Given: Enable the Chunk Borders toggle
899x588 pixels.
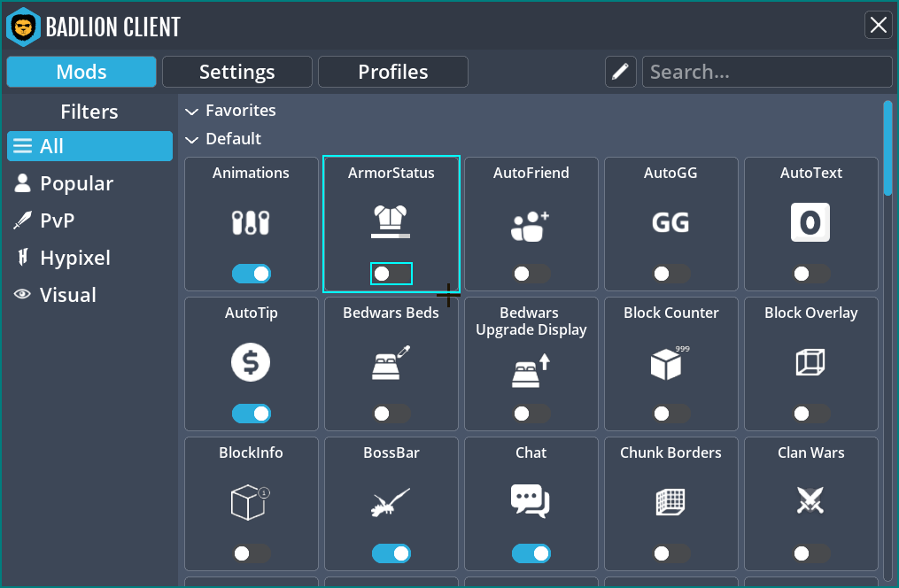Looking at the screenshot, I should point(670,553).
